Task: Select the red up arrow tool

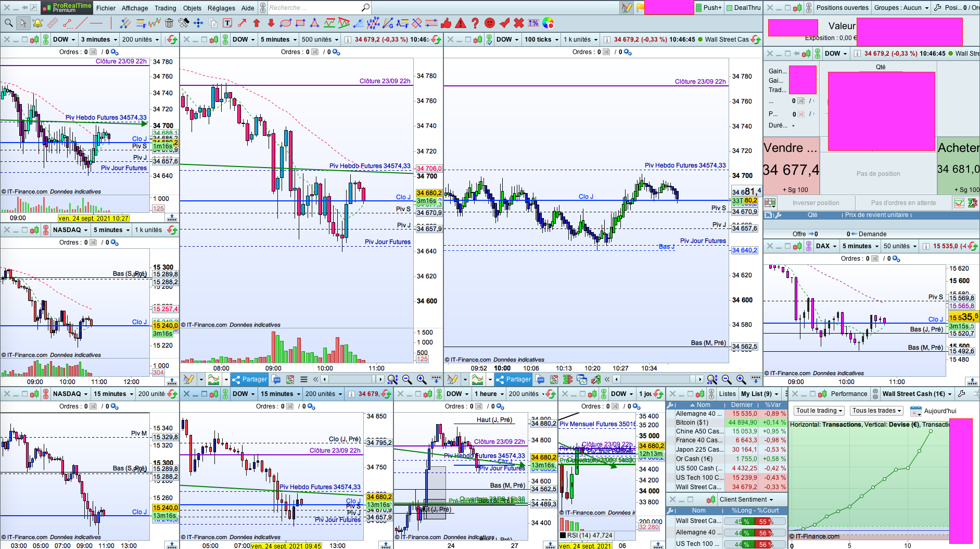Action: (x=257, y=23)
